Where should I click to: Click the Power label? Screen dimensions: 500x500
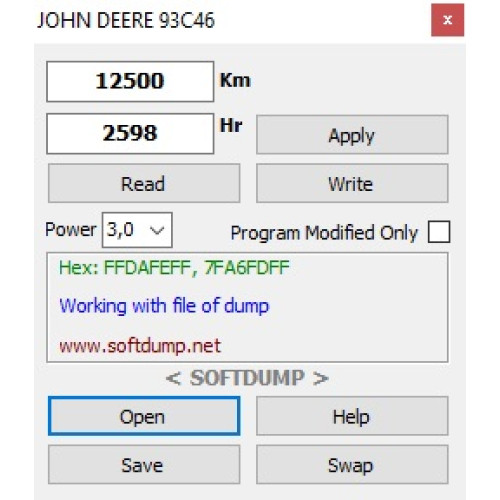(71, 229)
